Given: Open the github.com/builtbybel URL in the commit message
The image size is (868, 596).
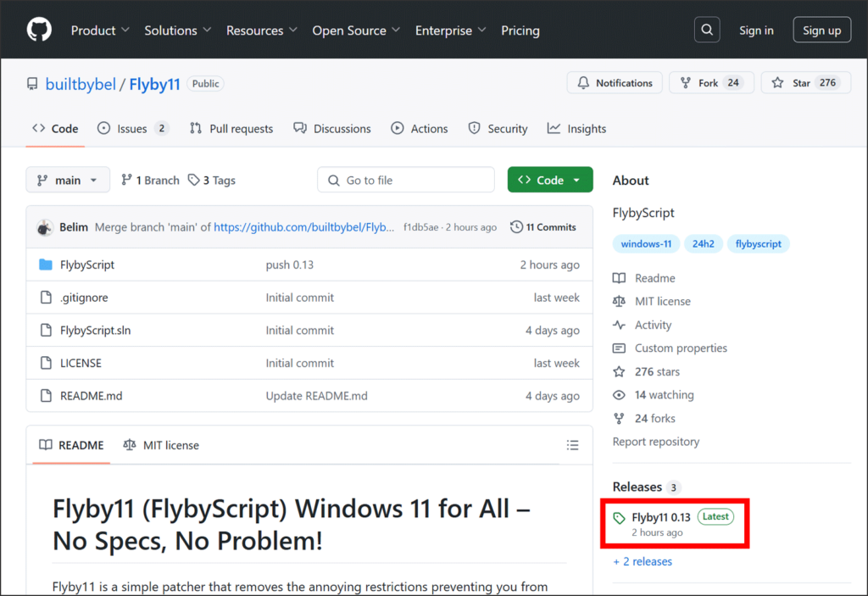Looking at the screenshot, I should [304, 227].
